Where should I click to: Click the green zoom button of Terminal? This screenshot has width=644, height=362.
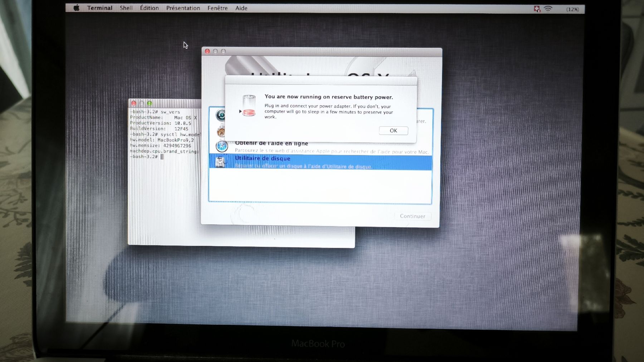point(150,103)
